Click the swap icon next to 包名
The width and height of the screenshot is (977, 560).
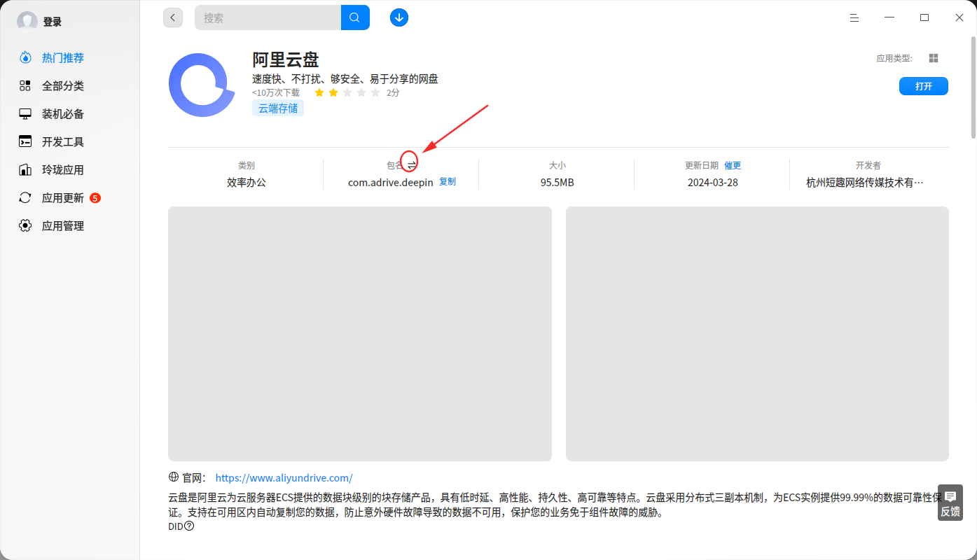click(x=412, y=165)
